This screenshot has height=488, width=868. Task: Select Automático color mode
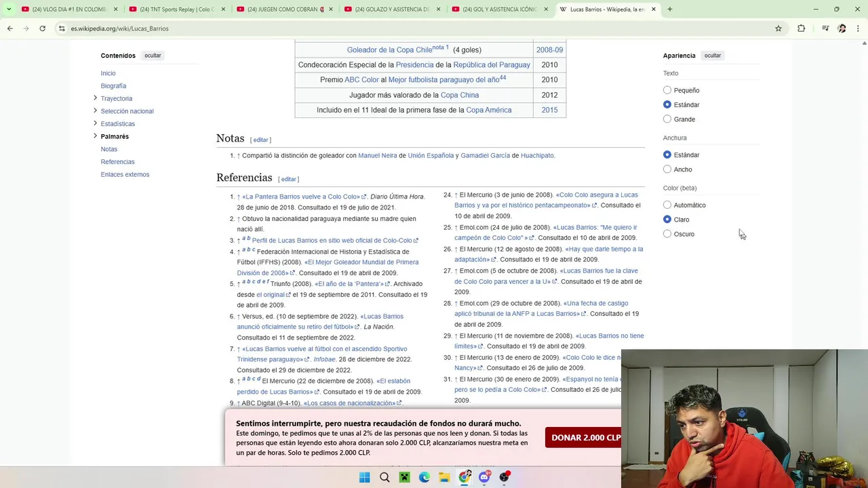click(667, 205)
